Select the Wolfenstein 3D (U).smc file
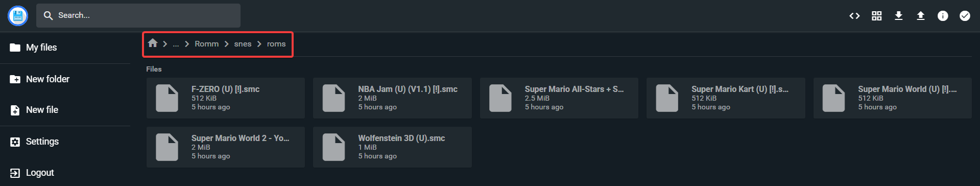This screenshot has height=186, width=980. [392, 147]
